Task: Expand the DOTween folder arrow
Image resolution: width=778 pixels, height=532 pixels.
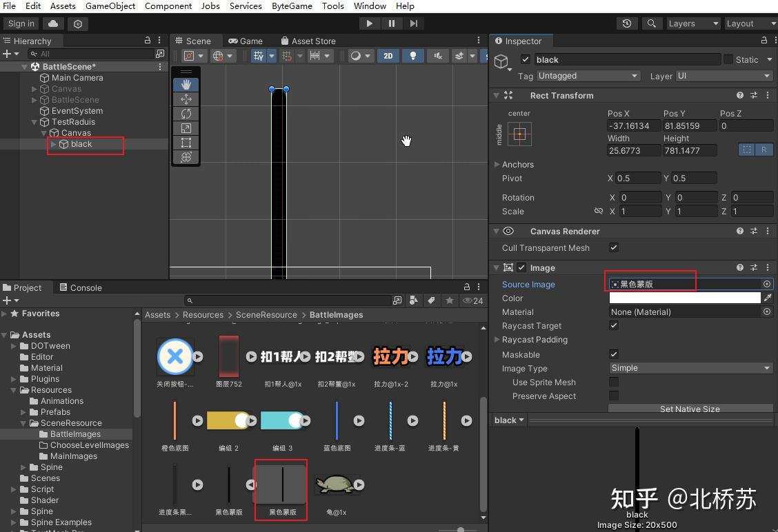Action: 14,346
